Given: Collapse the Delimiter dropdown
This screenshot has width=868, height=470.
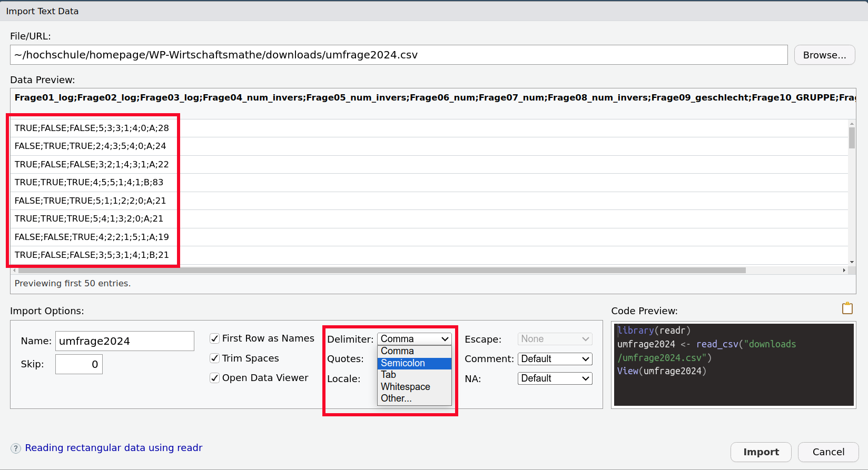Looking at the screenshot, I should [x=414, y=339].
